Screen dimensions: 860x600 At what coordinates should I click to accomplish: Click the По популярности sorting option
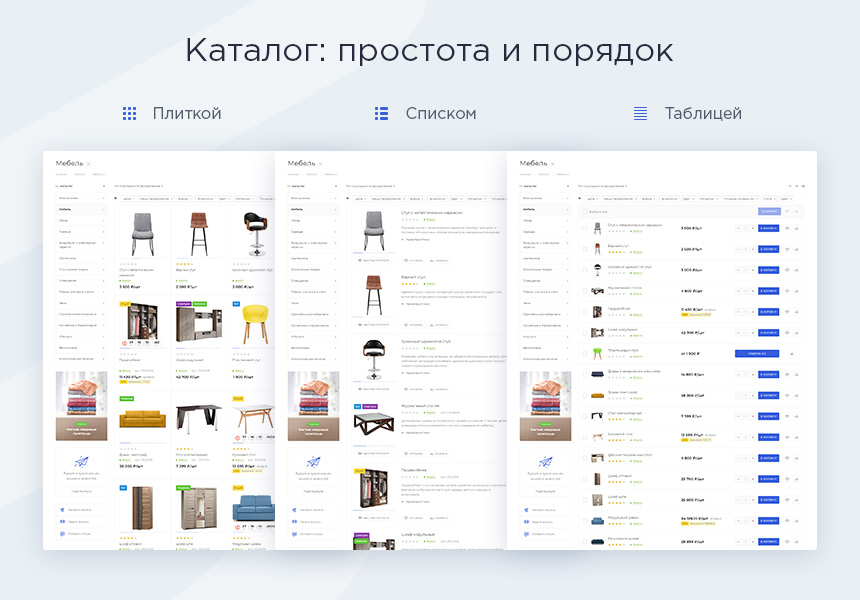coord(600,185)
